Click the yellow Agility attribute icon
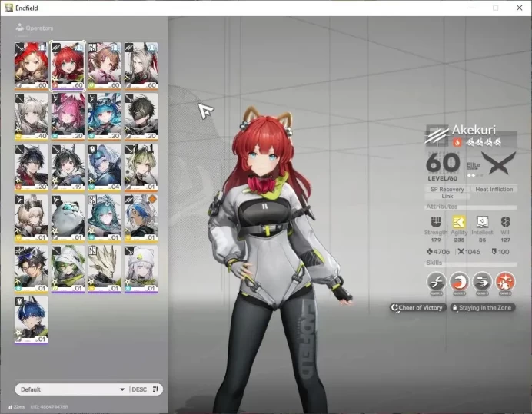 click(x=459, y=222)
